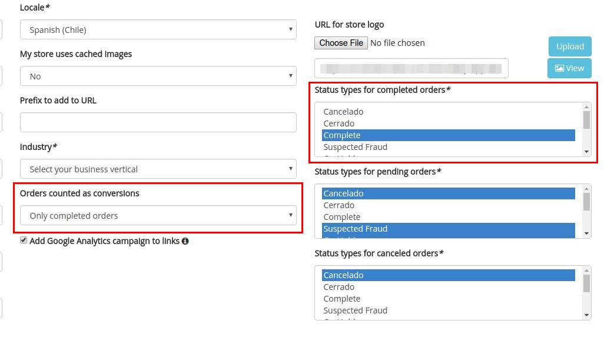This screenshot has height=364, width=614.
Task: Select Cerrado in completed orders status list
Action: coord(449,123)
